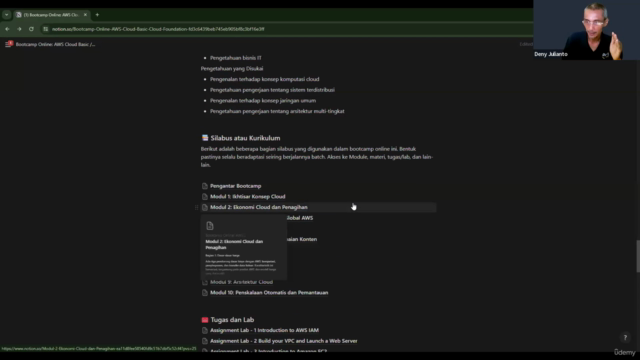This screenshot has width=640, height=360.
Task: Open a new browser tab
Action: 97,15
